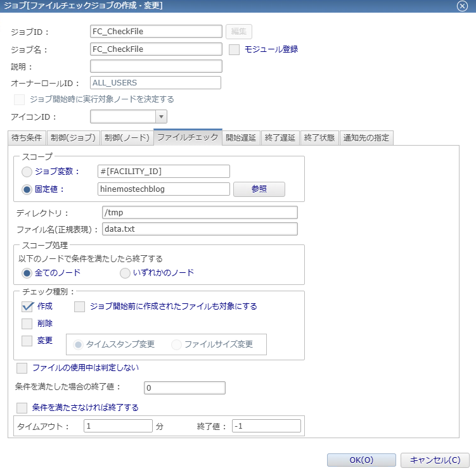Tick the 変更 check type checkbox
476x473 pixels.
tap(27, 341)
